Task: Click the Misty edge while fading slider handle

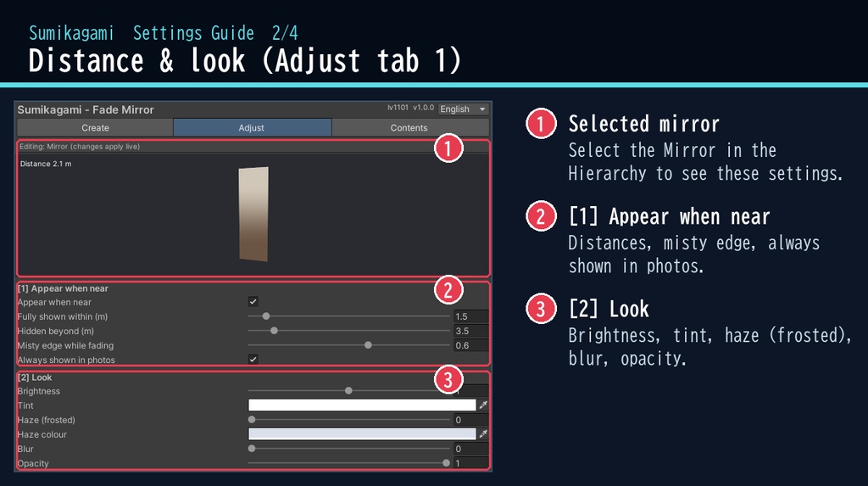Action: [x=368, y=344]
